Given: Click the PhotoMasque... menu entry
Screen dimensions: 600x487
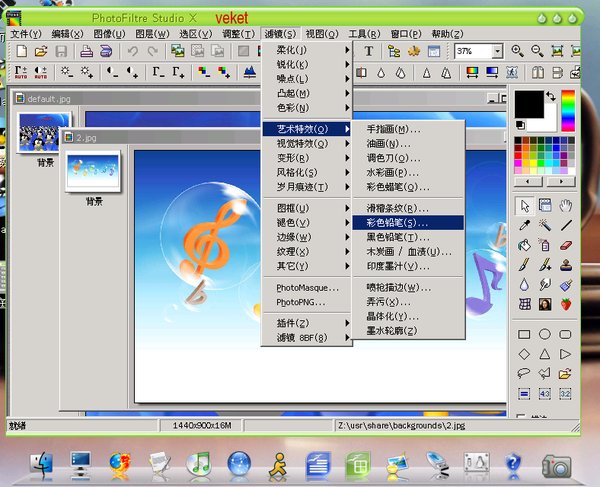Looking at the screenshot, I should [306, 287].
